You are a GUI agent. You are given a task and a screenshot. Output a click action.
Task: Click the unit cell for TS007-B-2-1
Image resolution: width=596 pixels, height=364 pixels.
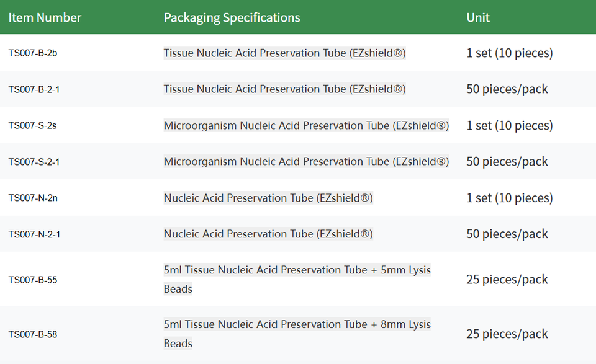tap(507, 89)
